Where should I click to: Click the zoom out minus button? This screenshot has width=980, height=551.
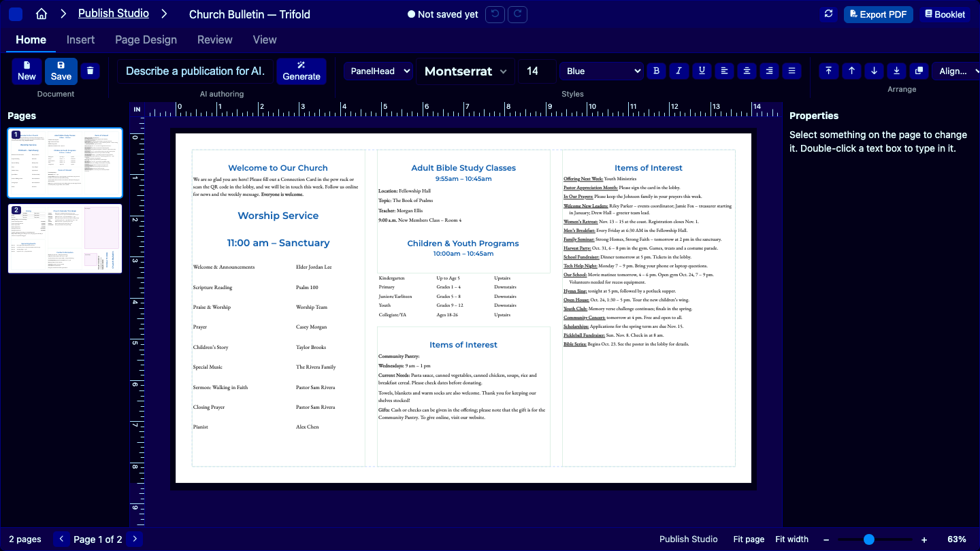coord(826,539)
